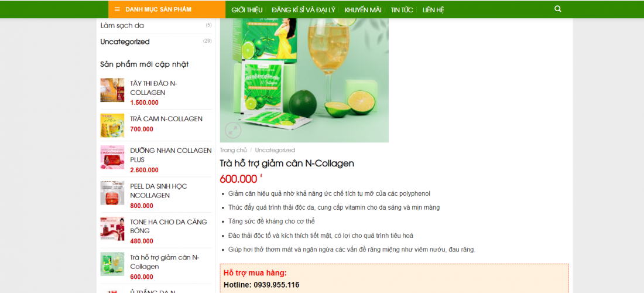Expand the Danh Mục Sản Phẩm menu
Viewport: 644px width, 293px height.
[167, 9]
